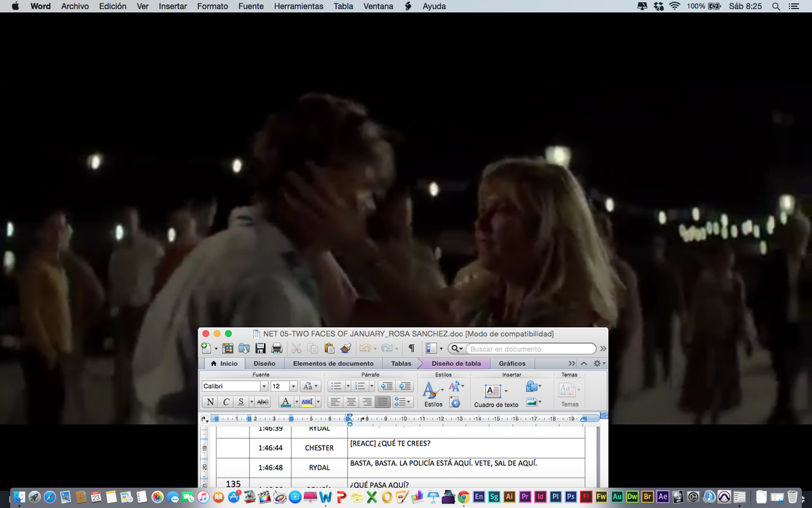Switch to the Inicio ribbon tab
The height and width of the screenshot is (508, 812).
click(224, 363)
